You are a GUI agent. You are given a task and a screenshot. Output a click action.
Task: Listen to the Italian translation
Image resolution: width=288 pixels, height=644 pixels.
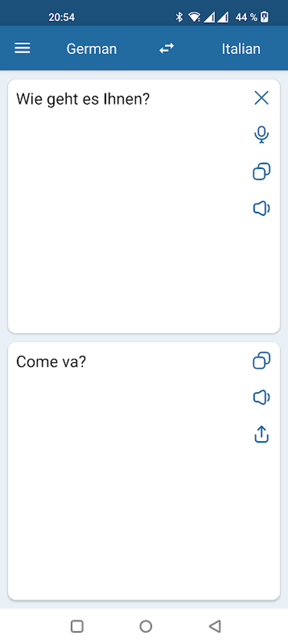[261, 397]
